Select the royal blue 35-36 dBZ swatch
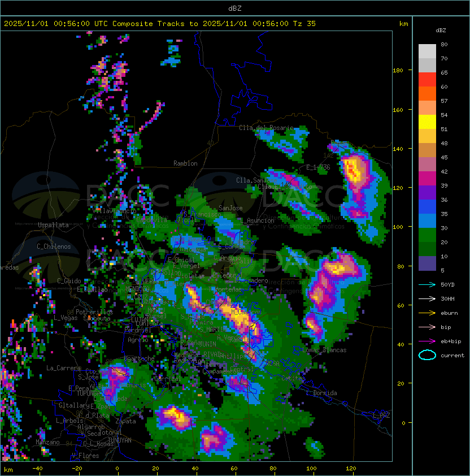 coord(427,206)
